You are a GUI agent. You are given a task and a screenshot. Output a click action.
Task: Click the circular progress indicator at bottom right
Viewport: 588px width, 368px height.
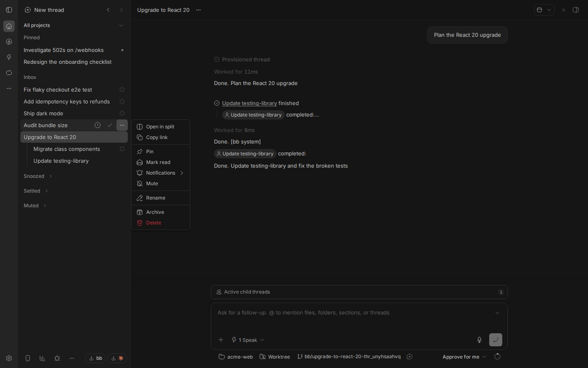(x=497, y=357)
